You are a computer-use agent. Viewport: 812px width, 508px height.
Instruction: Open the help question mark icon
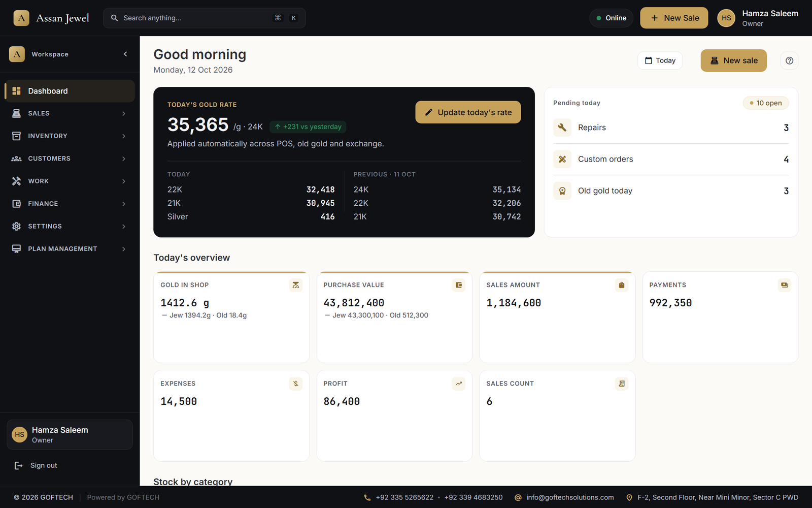coord(789,60)
